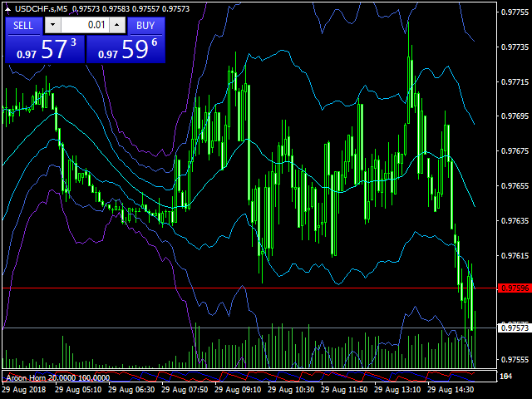Click the 29 Aug 11:50 time label
This screenshot has height=399, width=532.
[344, 390]
